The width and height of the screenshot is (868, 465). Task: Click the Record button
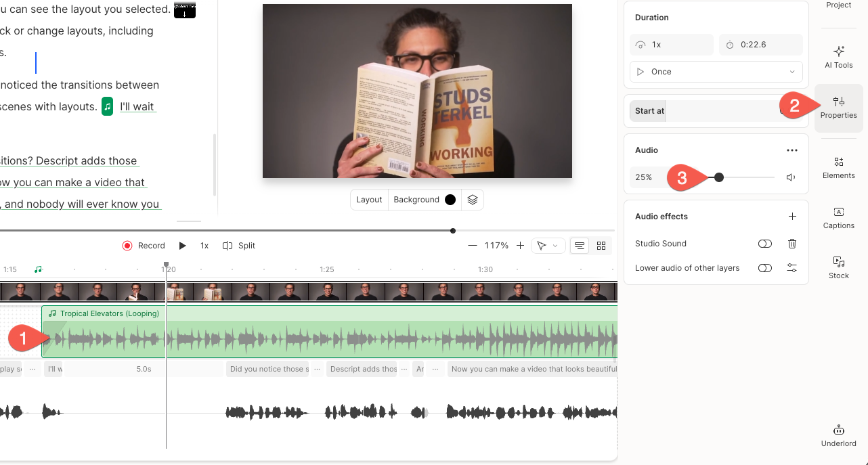[144, 246]
